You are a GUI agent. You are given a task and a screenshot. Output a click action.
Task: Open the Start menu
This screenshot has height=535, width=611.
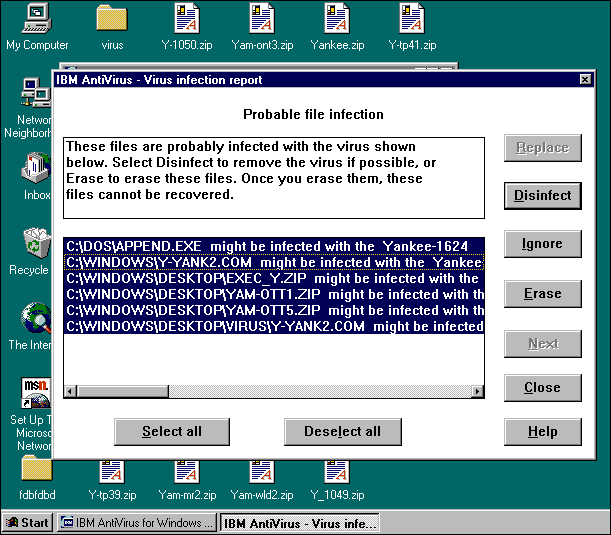28,523
